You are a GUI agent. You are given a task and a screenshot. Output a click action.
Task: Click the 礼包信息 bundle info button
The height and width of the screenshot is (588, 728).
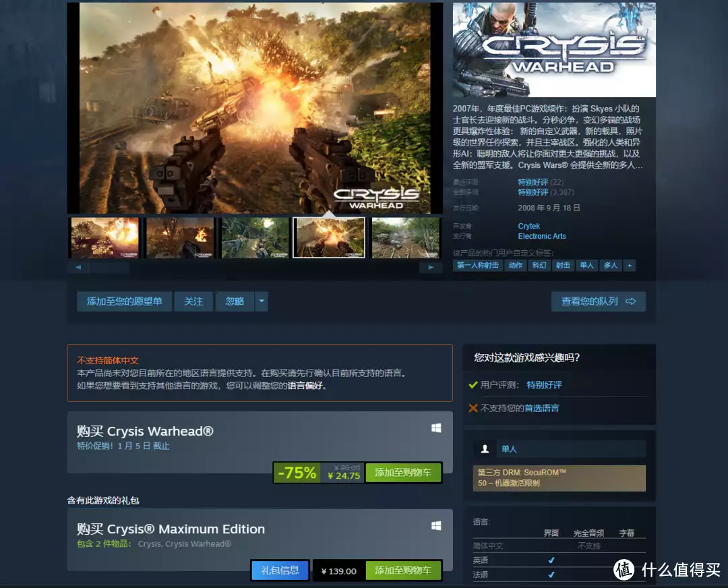tap(280, 570)
